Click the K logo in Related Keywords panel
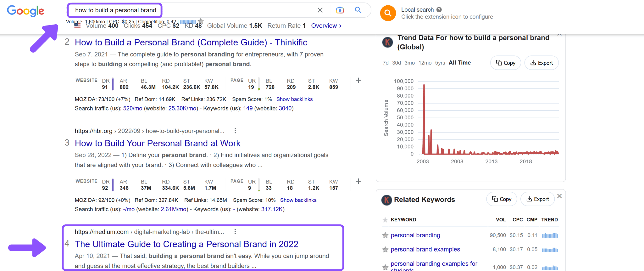The height and width of the screenshot is (271, 644). (x=387, y=200)
